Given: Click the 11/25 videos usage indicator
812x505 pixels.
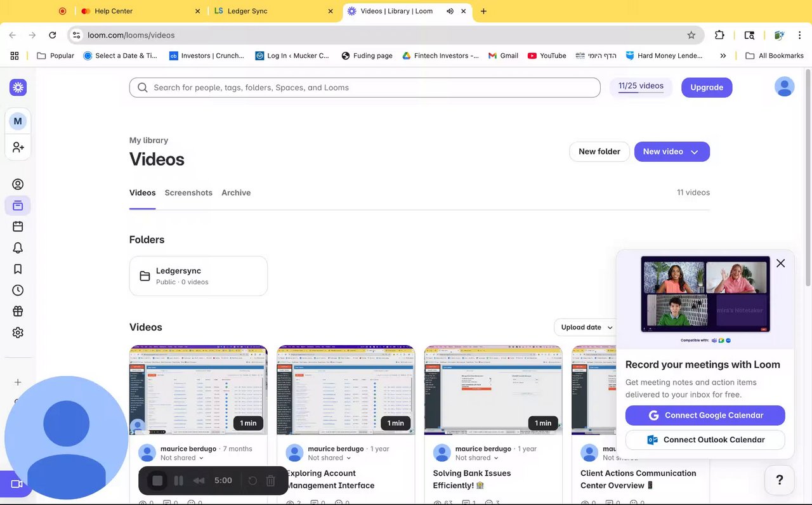Looking at the screenshot, I should (x=641, y=86).
